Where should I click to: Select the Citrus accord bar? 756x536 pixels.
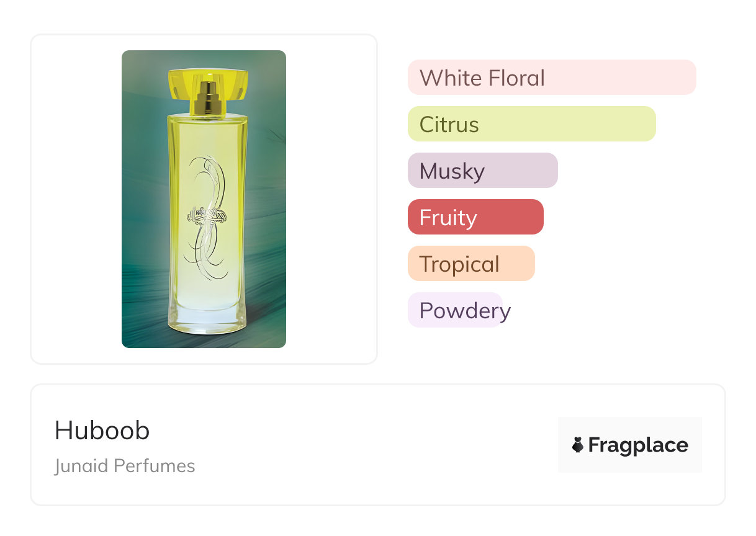(x=531, y=124)
